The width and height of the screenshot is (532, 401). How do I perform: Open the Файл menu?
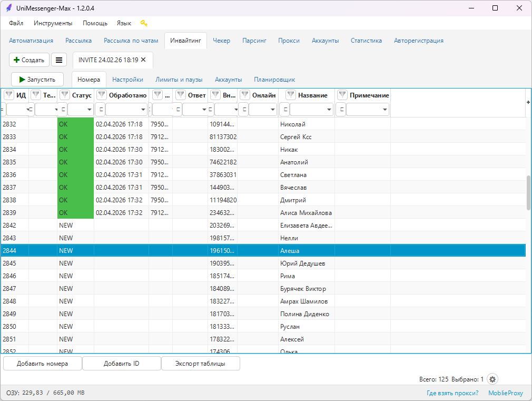coord(16,23)
